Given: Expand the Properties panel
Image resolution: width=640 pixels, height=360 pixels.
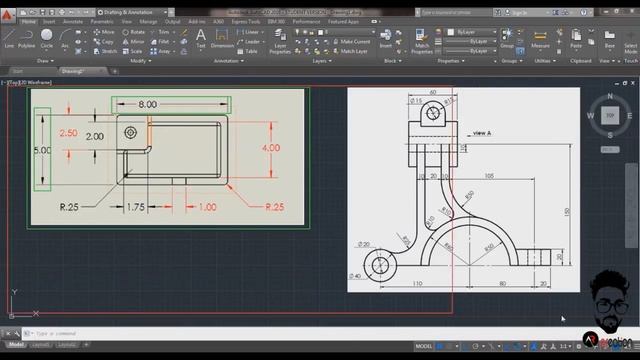Looking at the screenshot, I should click(x=451, y=61).
